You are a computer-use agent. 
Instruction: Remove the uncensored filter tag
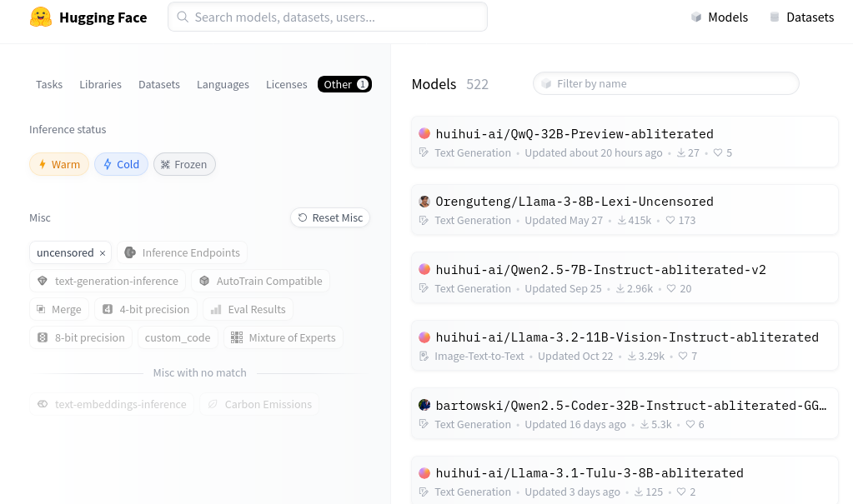pos(103,253)
